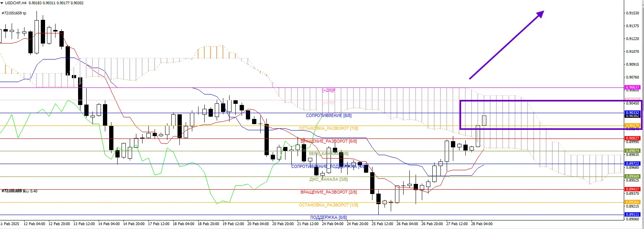The image size is (644, 229).
Task: Click the 26 Feb 20:00 time label
Action: tap(432, 224)
